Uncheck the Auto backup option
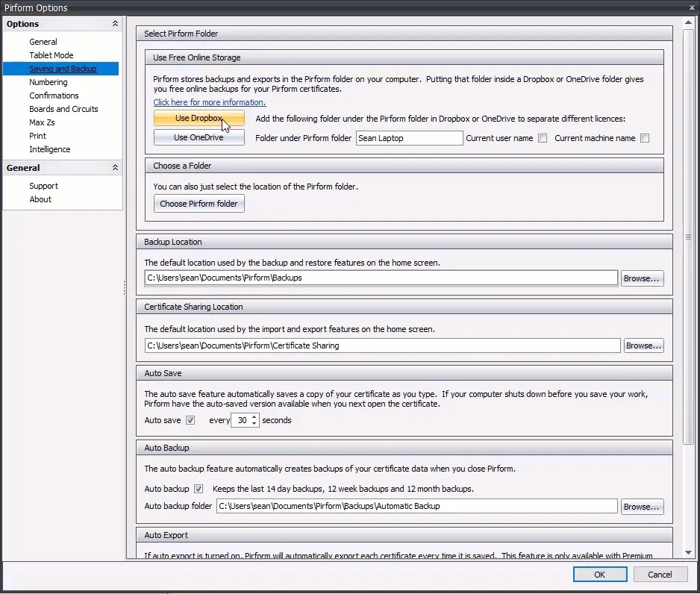Screen dimensions: 700x594 tap(199, 489)
